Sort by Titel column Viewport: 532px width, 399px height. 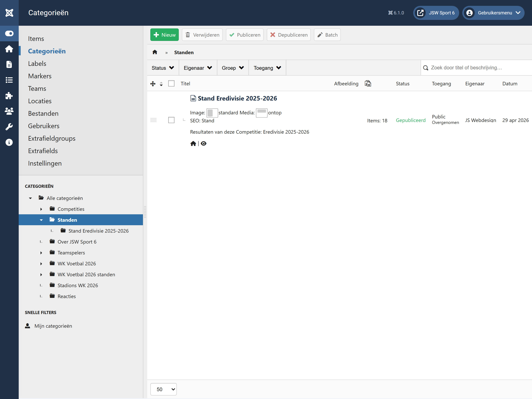185,84
